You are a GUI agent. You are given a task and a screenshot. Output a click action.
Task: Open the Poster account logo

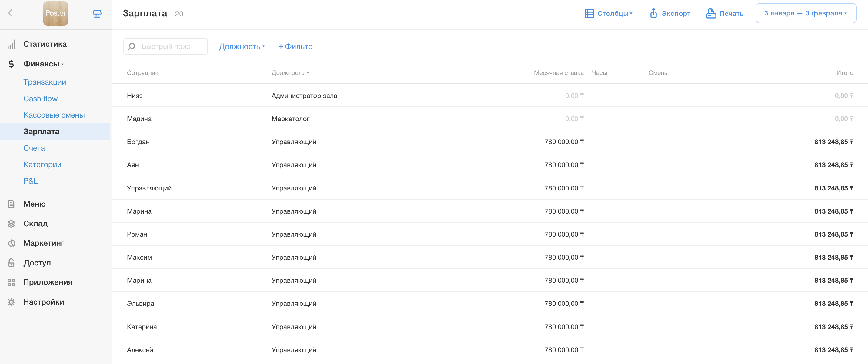tap(55, 13)
